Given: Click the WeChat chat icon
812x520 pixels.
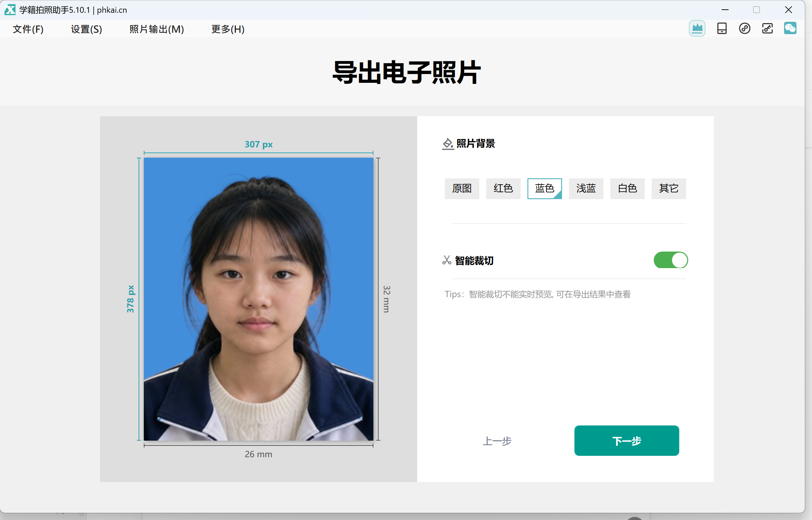Looking at the screenshot, I should pyautogui.click(x=790, y=28).
